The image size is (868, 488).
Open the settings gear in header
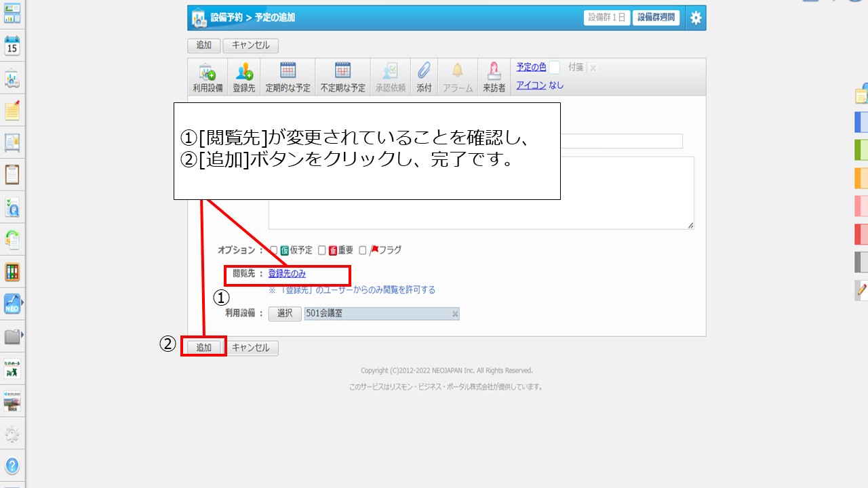(696, 18)
